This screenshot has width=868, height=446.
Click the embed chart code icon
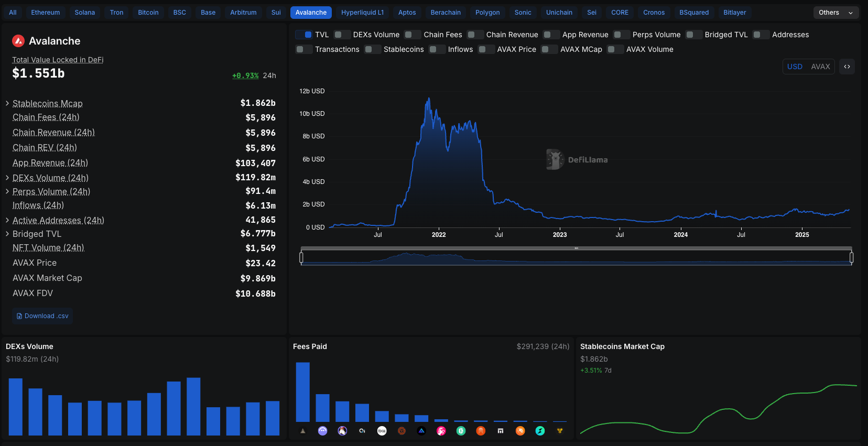[847, 67]
